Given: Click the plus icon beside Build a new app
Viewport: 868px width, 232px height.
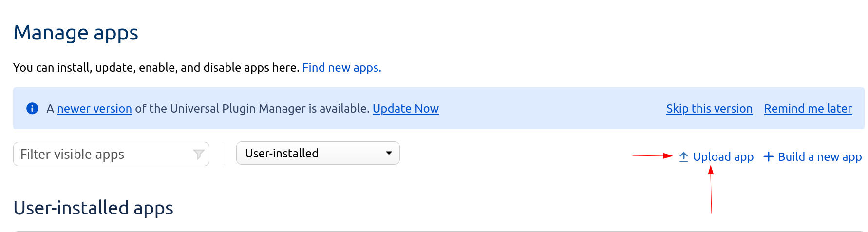Looking at the screenshot, I should (768, 157).
